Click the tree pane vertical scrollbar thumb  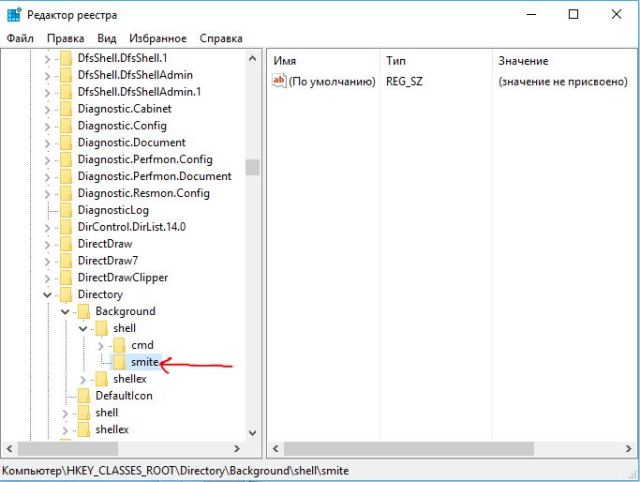[x=253, y=167]
